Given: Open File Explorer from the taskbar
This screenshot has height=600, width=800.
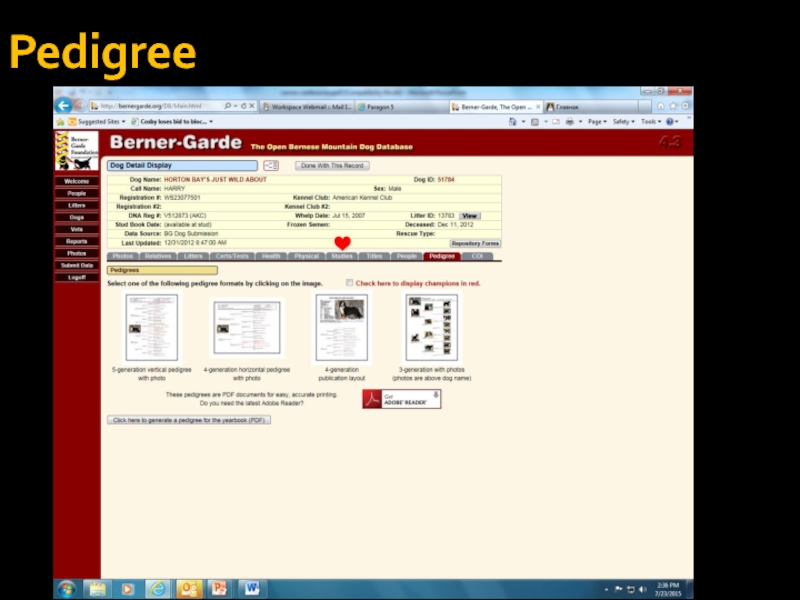Looking at the screenshot, I should coord(97,589).
